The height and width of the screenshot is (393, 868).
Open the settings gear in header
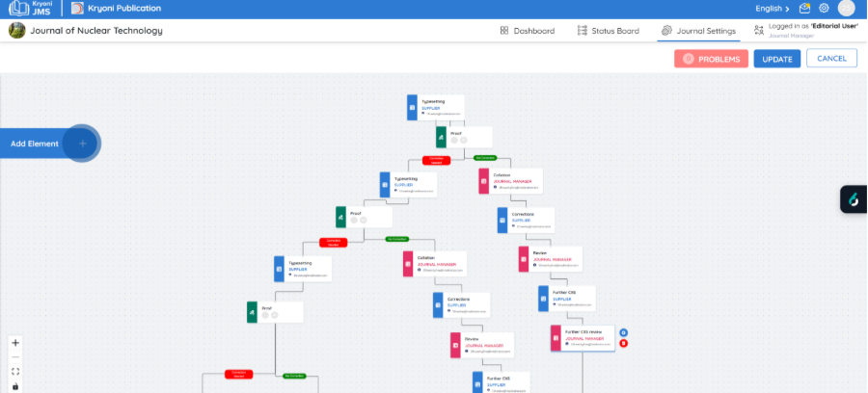[x=824, y=9]
